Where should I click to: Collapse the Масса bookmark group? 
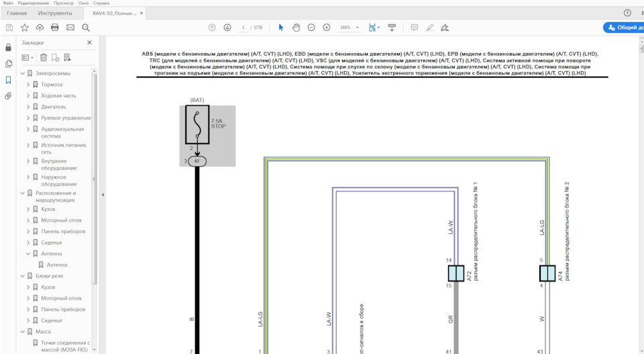(23, 331)
